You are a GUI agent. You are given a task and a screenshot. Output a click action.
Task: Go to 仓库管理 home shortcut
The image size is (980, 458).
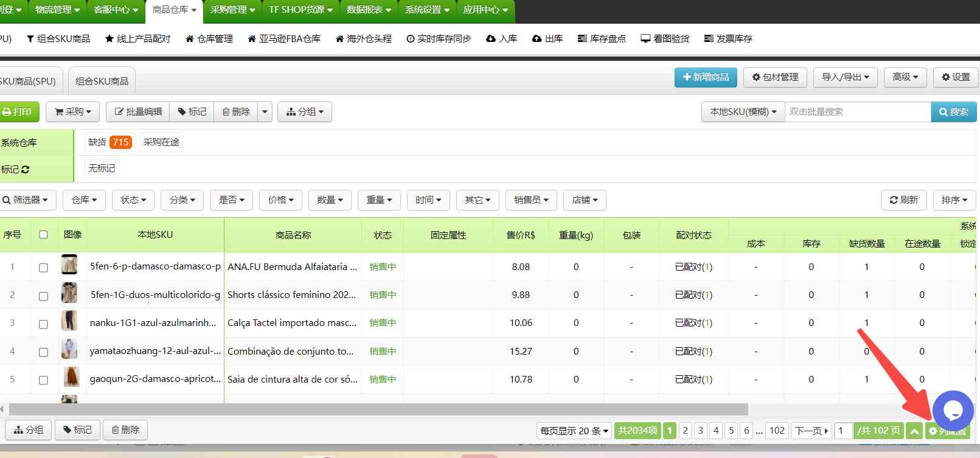click(209, 38)
